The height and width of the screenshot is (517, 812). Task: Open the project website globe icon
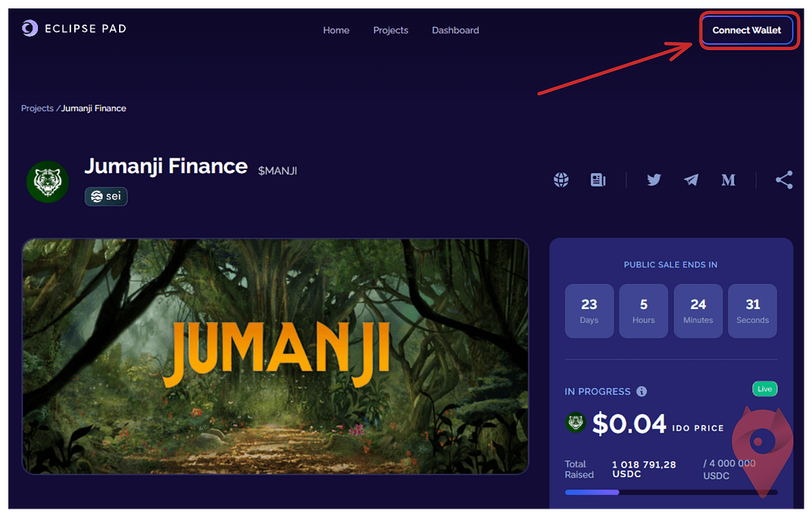coord(561,179)
